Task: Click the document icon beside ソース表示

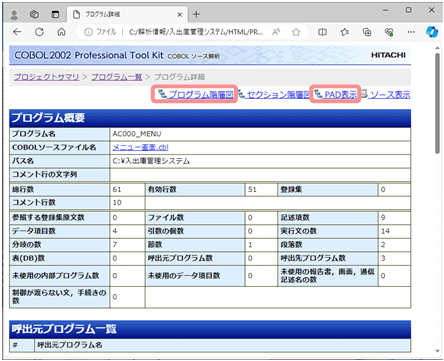Action: [365, 94]
